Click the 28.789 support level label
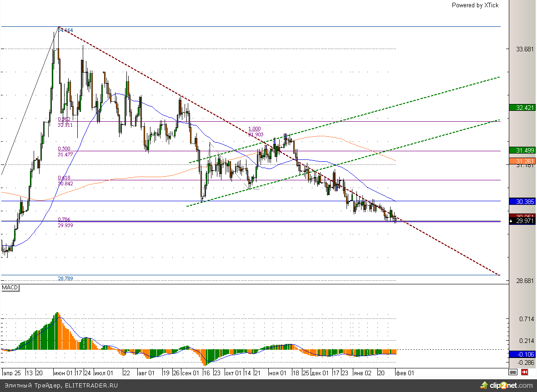The width and height of the screenshot is (537, 392). (65, 278)
